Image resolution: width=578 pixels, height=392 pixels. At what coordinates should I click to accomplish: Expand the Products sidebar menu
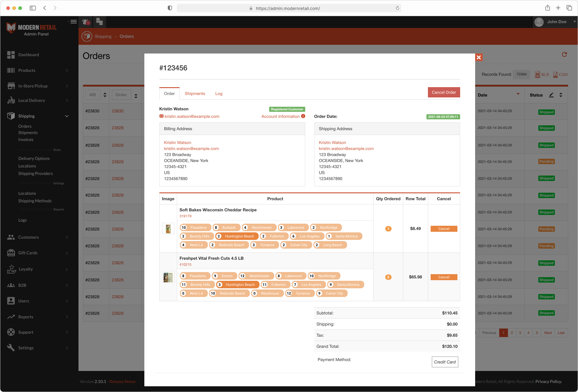67,70
